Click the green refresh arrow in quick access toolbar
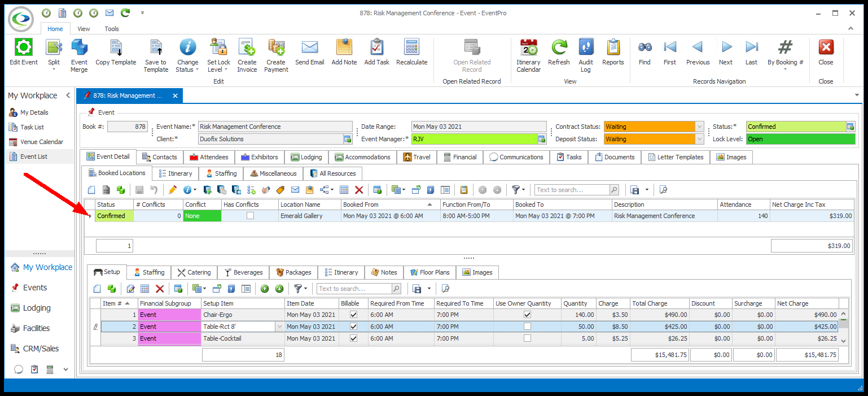The image size is (868, 396). point(125,12)
